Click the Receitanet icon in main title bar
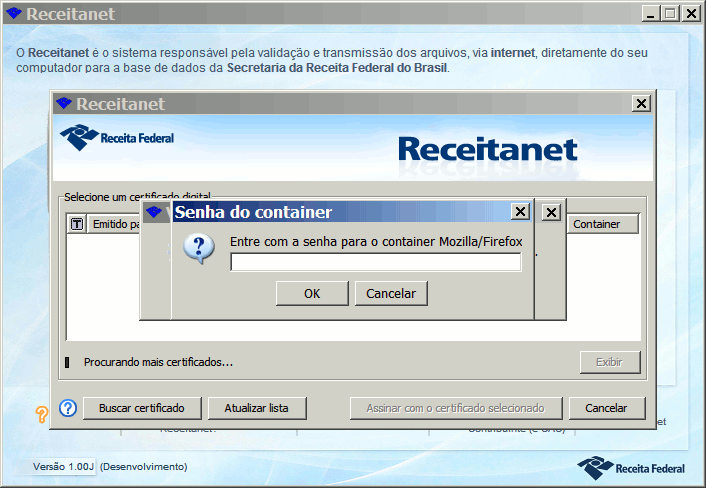Screen dimensions: 706x488 click(x=14, y=13)
